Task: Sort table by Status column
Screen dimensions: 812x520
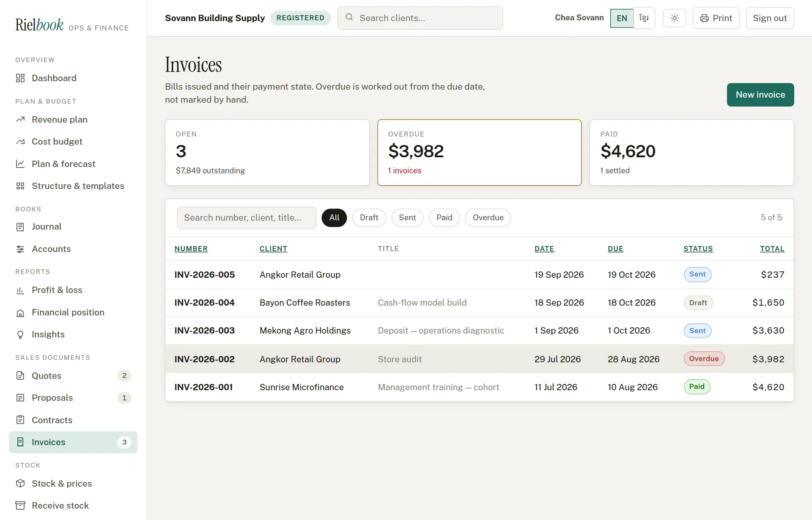Action: coord(698,249)
